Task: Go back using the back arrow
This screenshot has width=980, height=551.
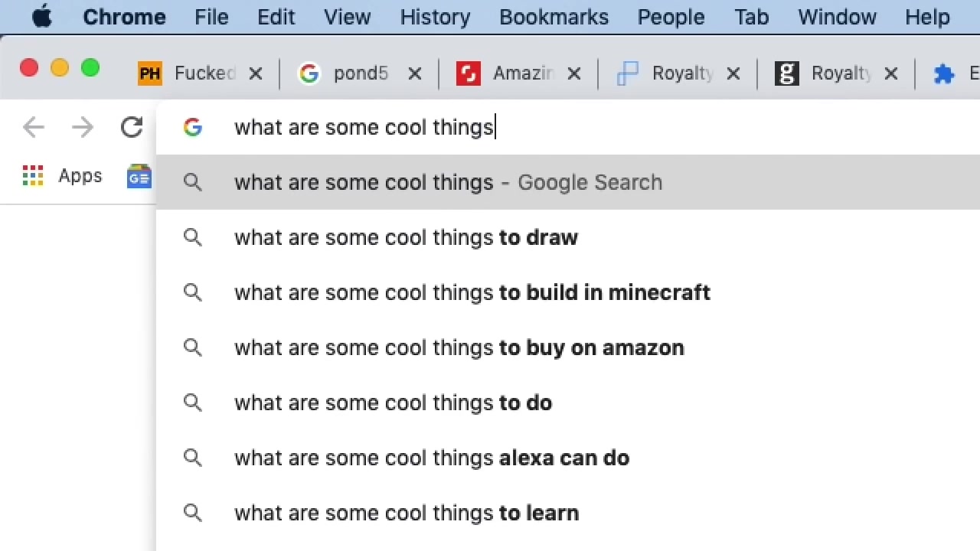Action: click(x=34, y=127)
